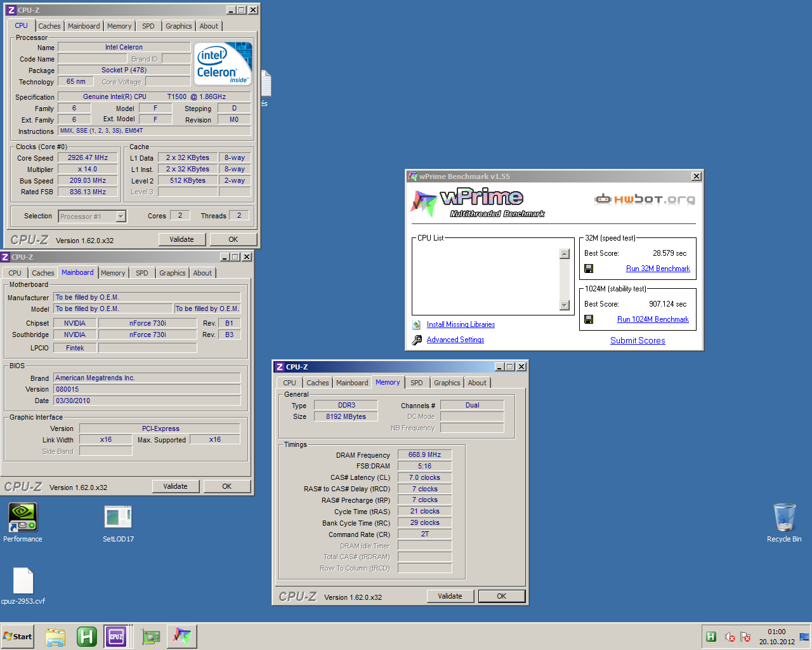This screenshot has width=812, height=650.
Task: Click the HWBOT.org logo in wPrime
Action: [x=645, y=199]
